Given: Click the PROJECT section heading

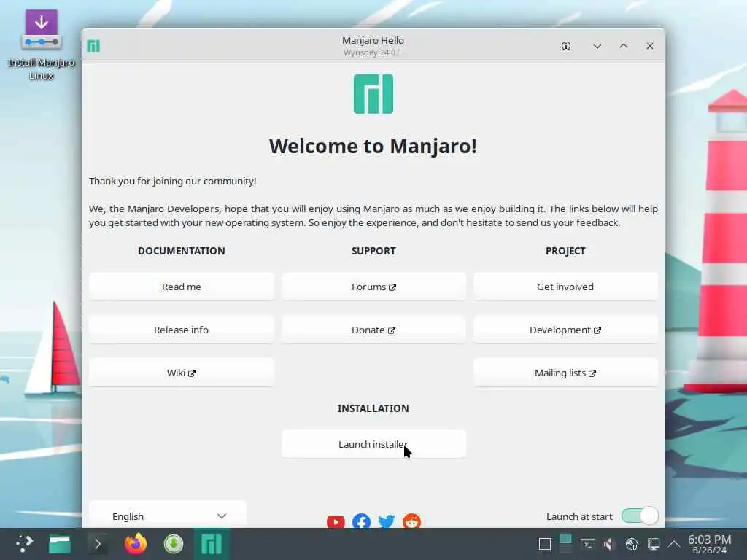Looking at the screenshot, I should tap(565, 251).
